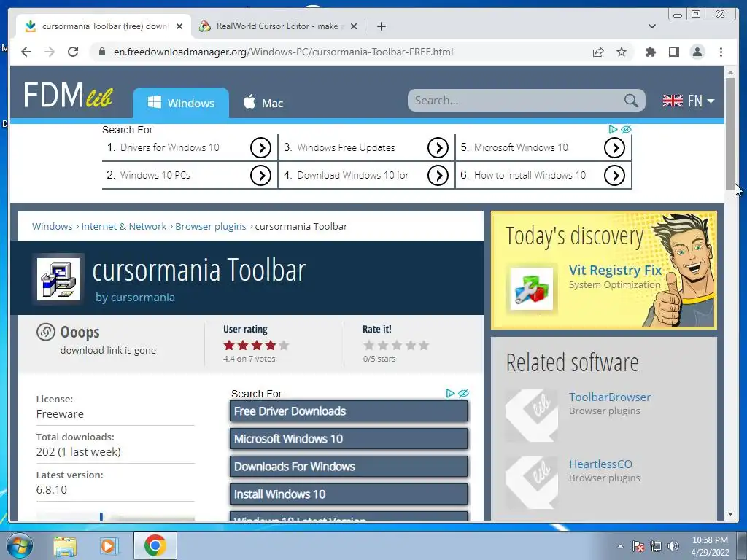The image size is (747, 560).
Task: Open the Chrome profile avatar
Action: pyautogui.click(x=697, y=52)
